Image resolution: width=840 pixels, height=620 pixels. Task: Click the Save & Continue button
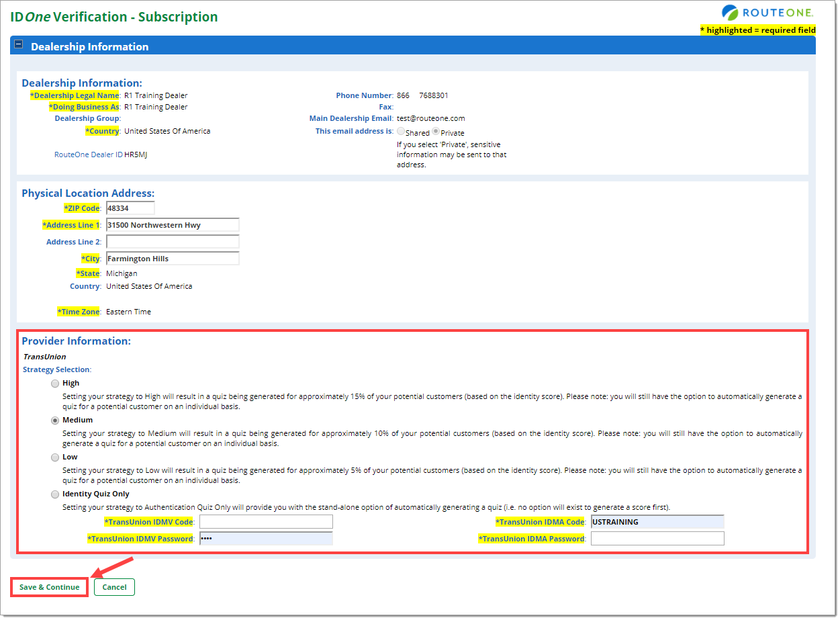click(x=50, y=587)
